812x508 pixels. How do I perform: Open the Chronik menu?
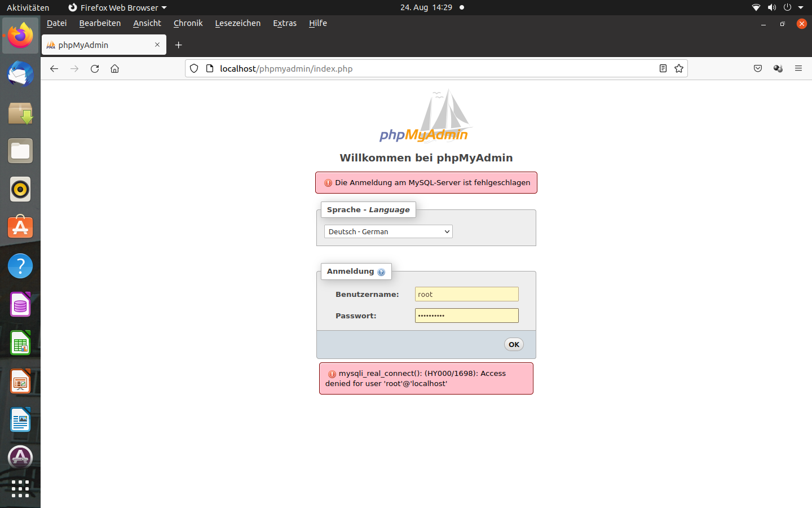(188, 23)
